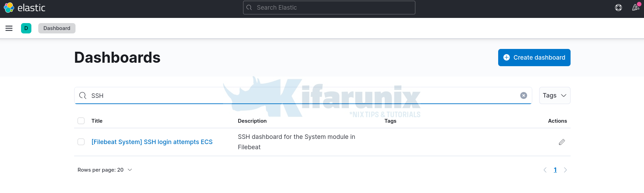Open the newsfeed celebration icon
Screen dimensions: 644x193
click(x=636, y=8)
